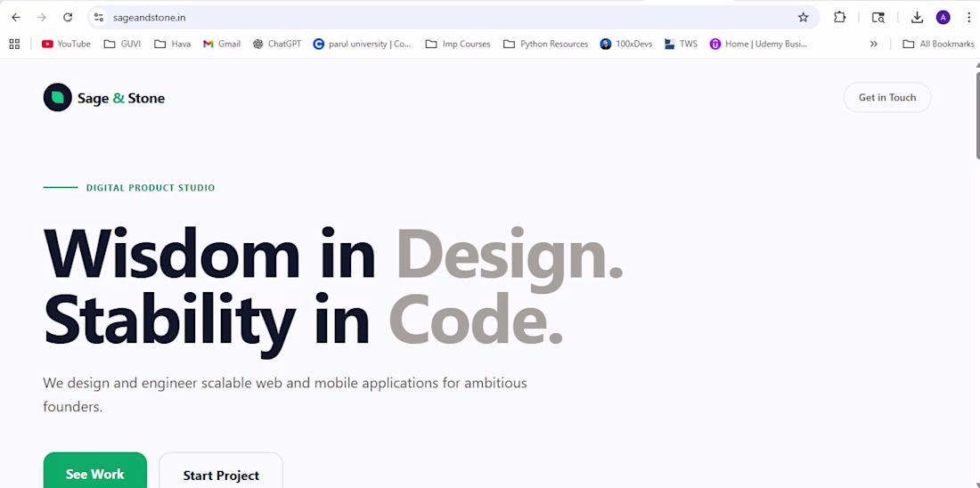Go back with the browser back arrow

[x=16, y=18]
